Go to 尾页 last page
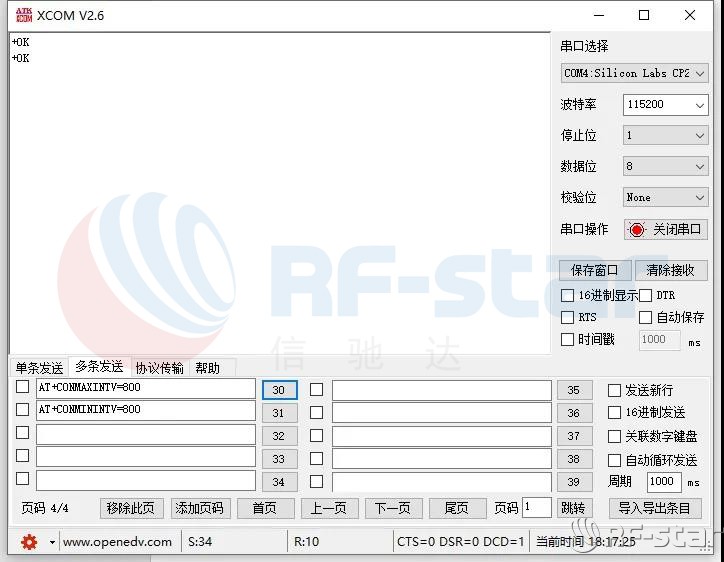This screenshot has height=562, width=724. click(x=457, y=508)
